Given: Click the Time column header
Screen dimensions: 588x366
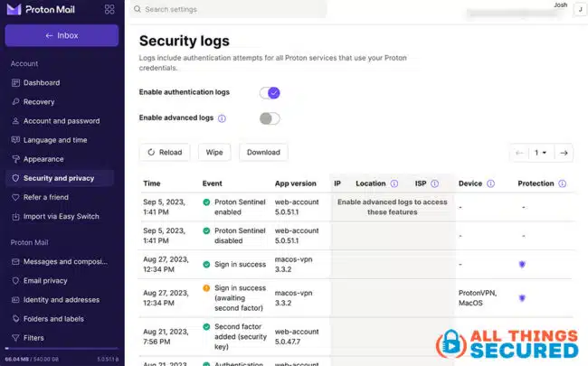Looking at the screenshot, I should (151, 183).
